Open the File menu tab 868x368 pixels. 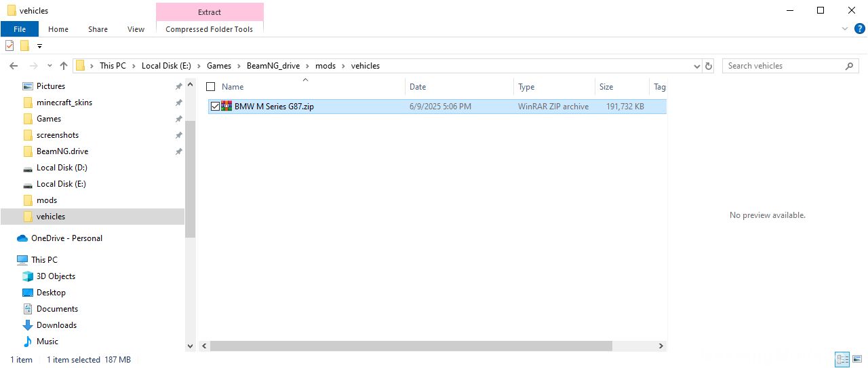[19, 29]
